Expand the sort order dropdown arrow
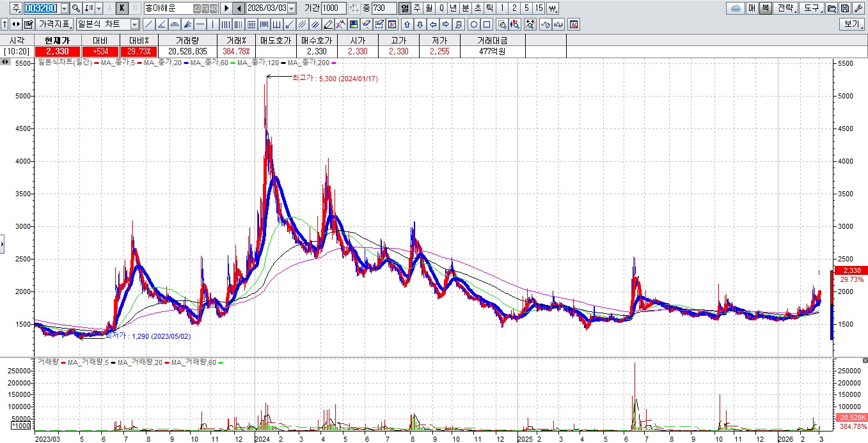The image size is (868, 443). tap(99, 8)
